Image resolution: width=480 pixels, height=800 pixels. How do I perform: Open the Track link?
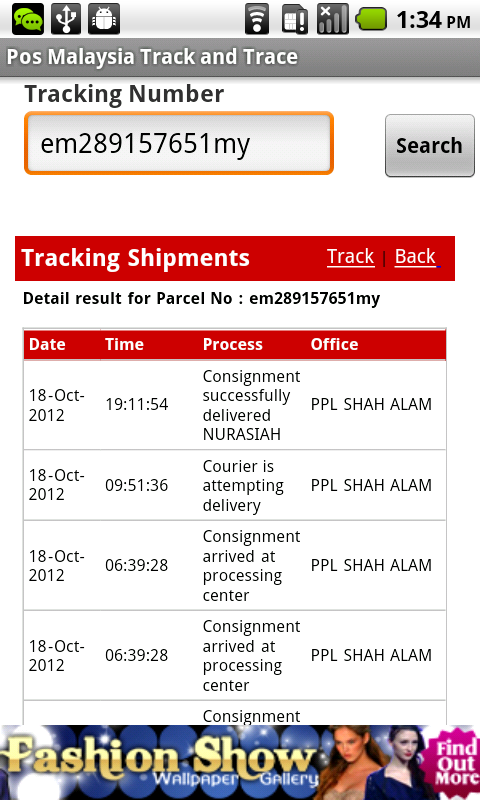point(350,256)
